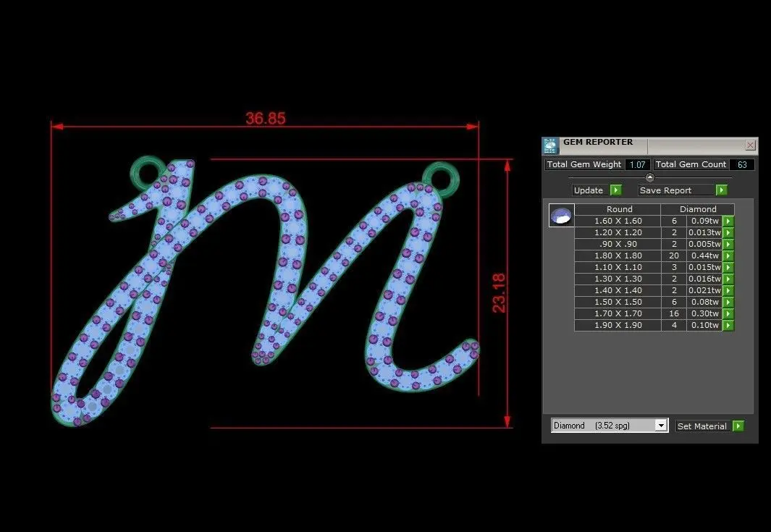Click the Save Report button
771x532 pixels.
tap(675, 190)
